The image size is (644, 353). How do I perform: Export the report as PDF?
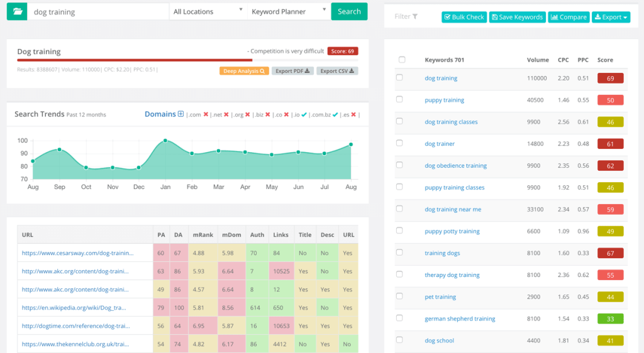pos(292,71)
